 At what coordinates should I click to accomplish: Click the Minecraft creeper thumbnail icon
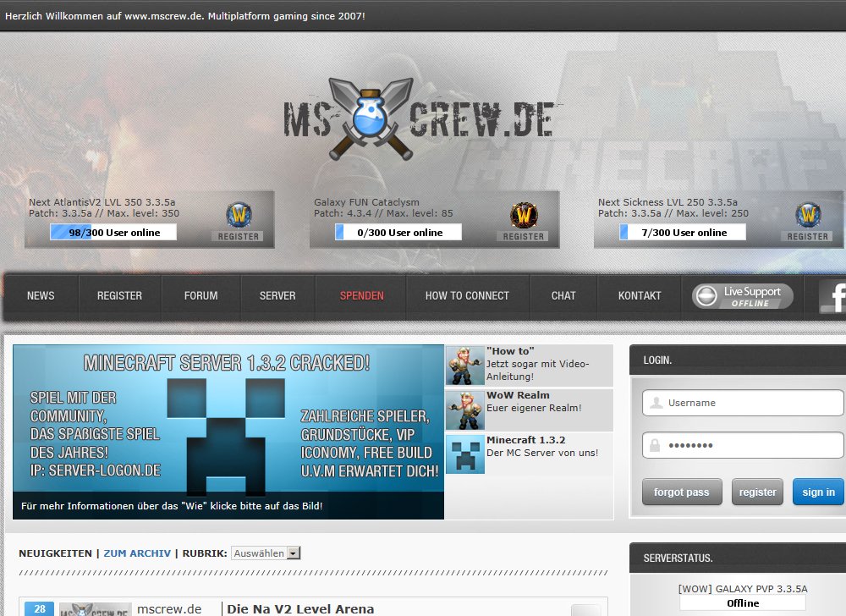(464, 454)
